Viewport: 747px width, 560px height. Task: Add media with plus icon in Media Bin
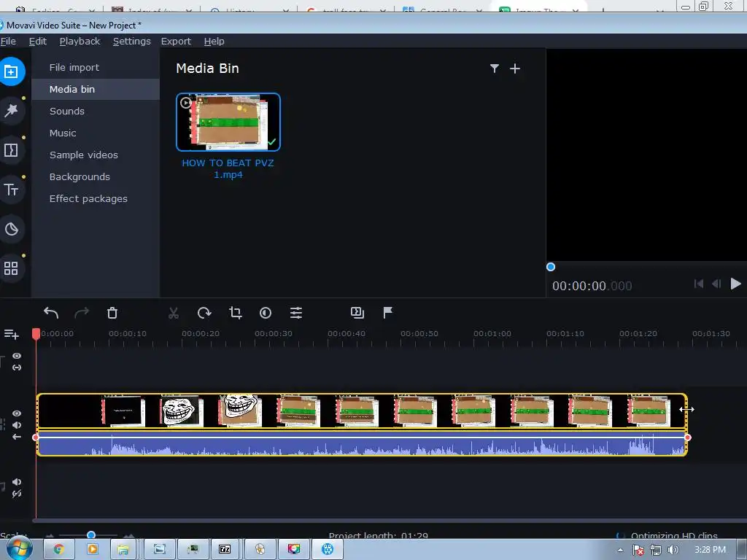click(515, 69)
